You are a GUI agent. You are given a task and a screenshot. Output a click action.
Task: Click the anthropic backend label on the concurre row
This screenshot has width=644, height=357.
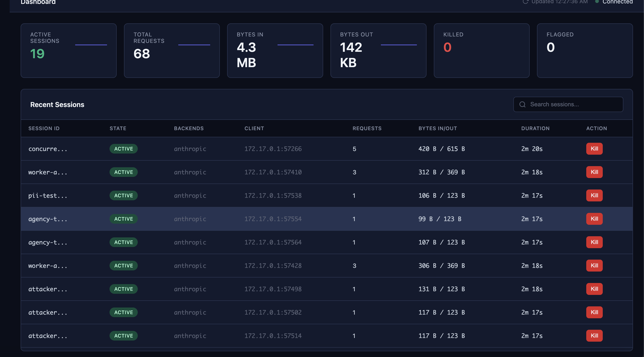pyautogui.click(x=190, y=149)
